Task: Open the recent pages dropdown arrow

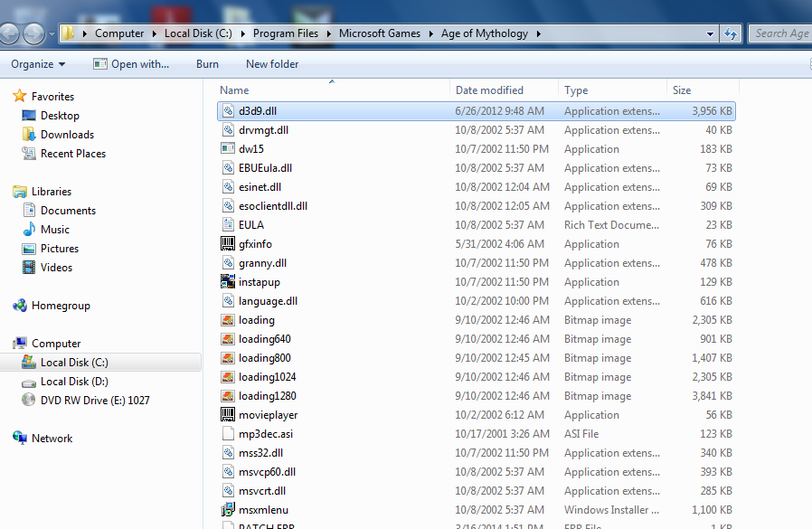Action: [52, 34]
